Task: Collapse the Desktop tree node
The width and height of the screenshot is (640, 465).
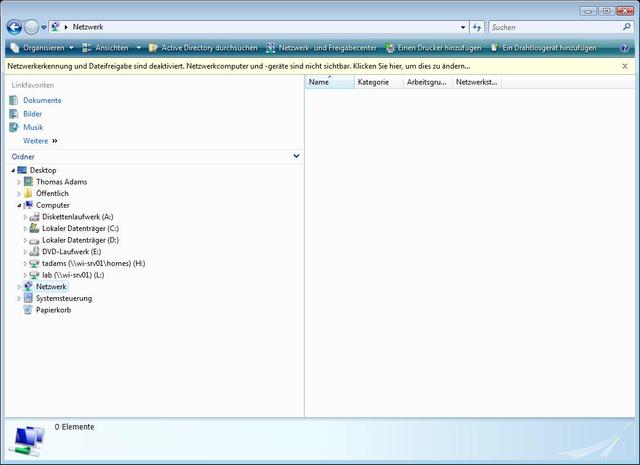Action: click(13, 171)
